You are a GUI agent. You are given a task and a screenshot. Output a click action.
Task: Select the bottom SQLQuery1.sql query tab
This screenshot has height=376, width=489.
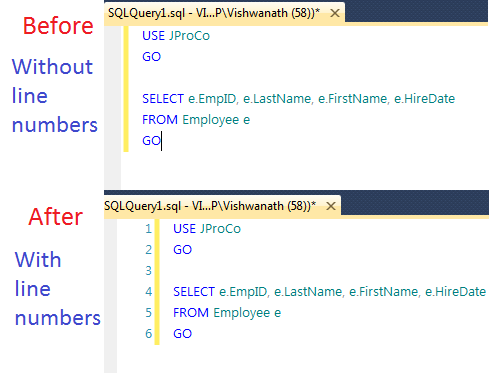tap(210, 206)
